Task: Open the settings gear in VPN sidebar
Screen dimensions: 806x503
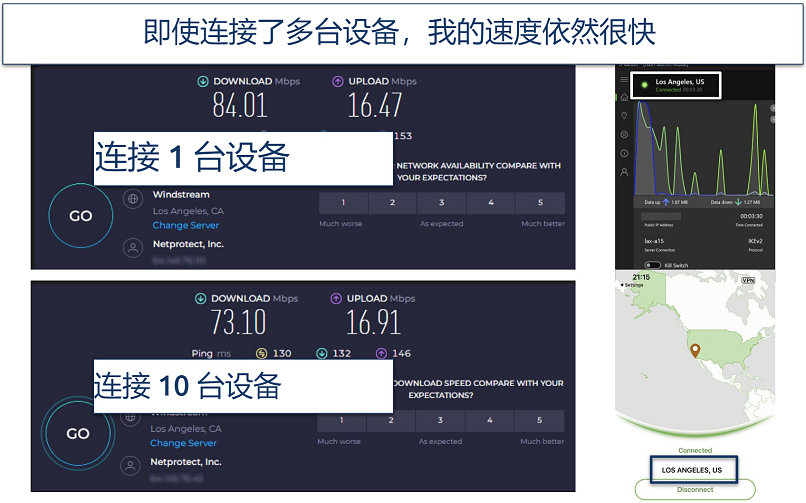Action: click(624, 134)
